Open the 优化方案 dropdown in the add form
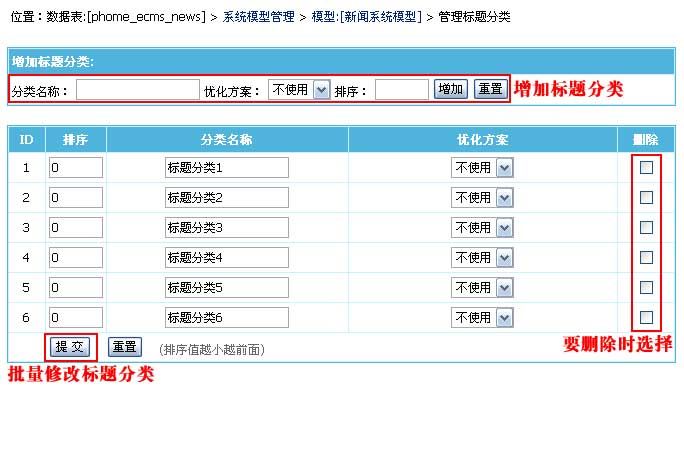 click(x=299, y=89)
